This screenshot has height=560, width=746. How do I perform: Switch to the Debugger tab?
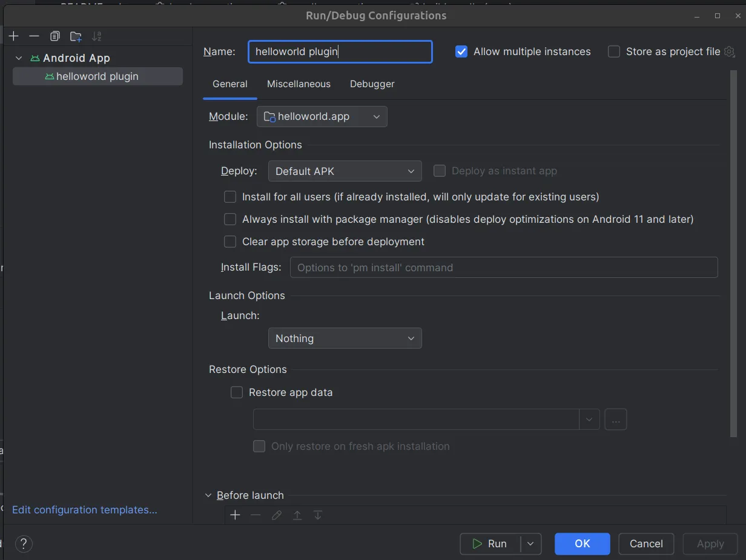pyautogui.click(x=372, y=84)
